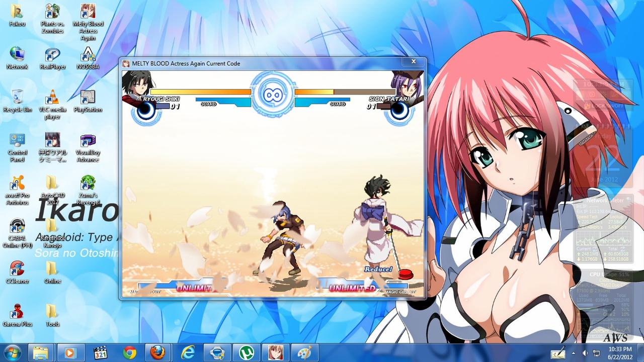This screenshot has width=644, height=362.
Task: Click the Windows Start button
Action: [x=12, y=353]
